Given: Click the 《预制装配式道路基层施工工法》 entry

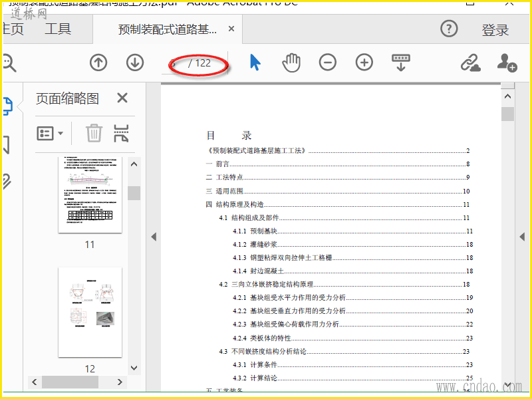Looking at the screenshot, I should (338, 151).
